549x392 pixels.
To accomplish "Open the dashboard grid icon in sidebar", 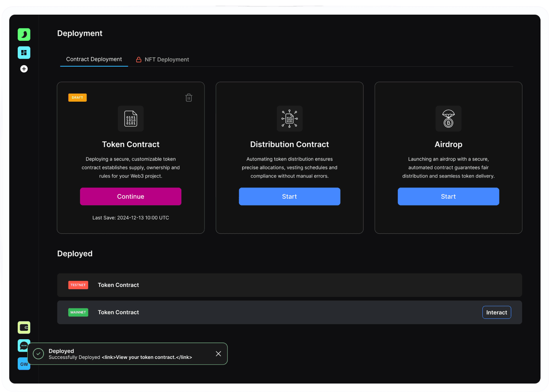I will (24, 52).
